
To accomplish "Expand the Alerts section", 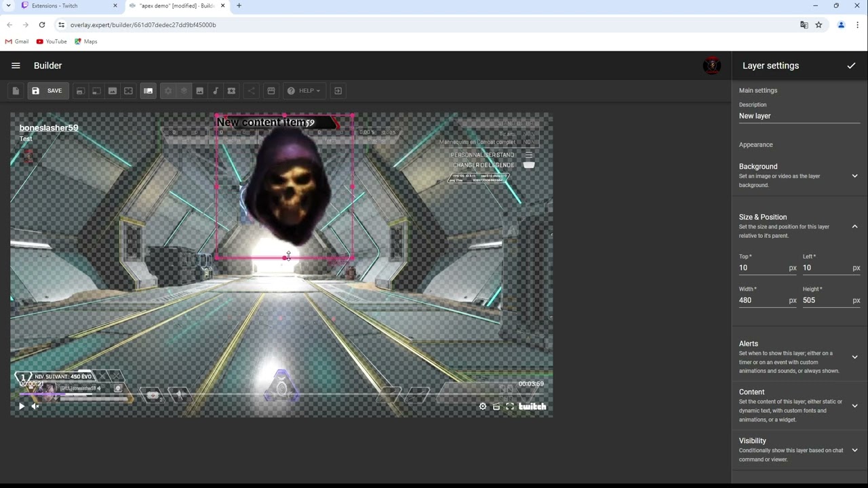I will pos(800,357).
